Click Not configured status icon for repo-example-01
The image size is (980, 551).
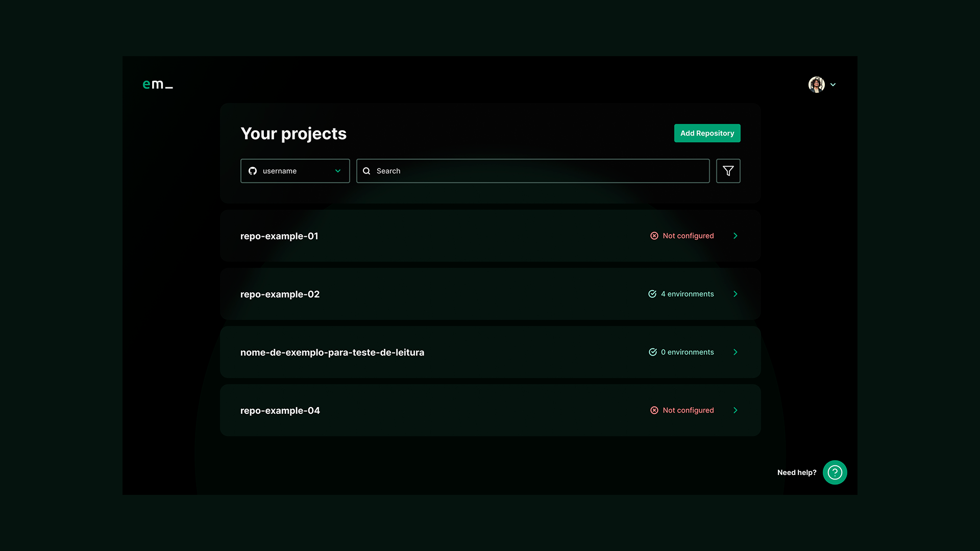click(x=654, y=236)
